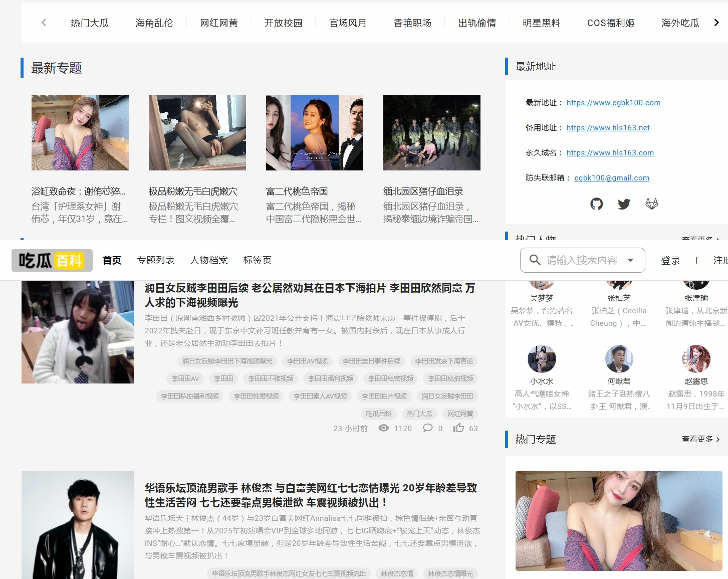The image size is (728, 579).
Task: Click the cgbk100@gmail.com email link
Action: (611, 178)
